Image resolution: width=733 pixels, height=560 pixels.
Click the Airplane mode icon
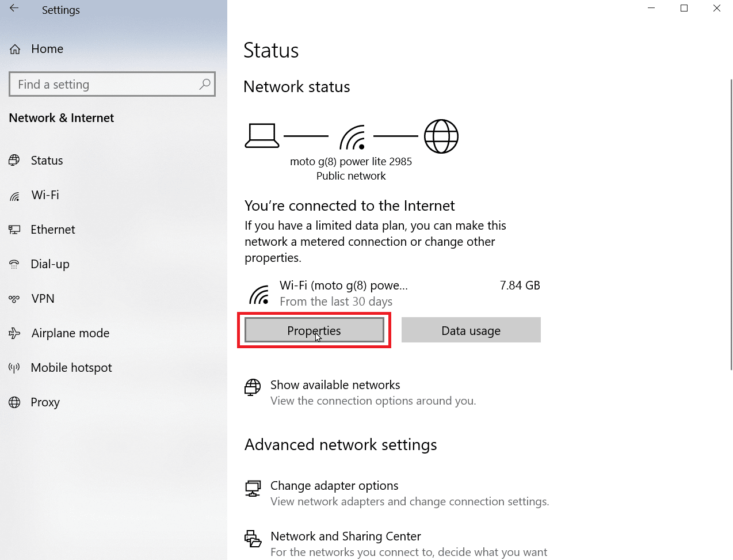pos(14,333)
